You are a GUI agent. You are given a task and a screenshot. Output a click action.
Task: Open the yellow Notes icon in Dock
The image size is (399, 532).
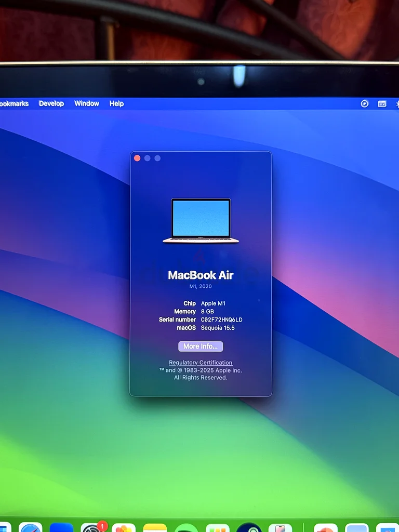click(155, 528)
